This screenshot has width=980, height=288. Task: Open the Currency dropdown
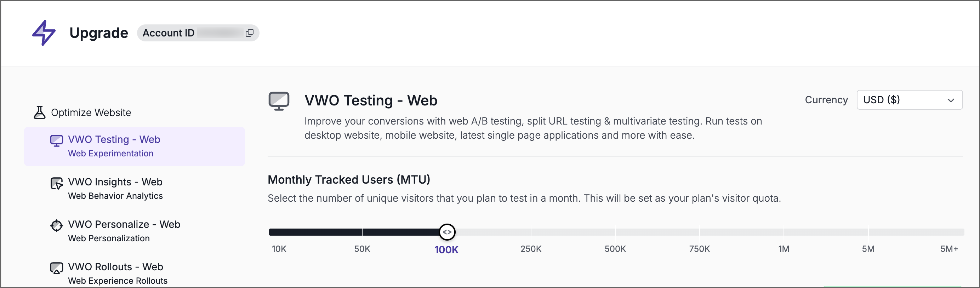[x=909, y=100]
